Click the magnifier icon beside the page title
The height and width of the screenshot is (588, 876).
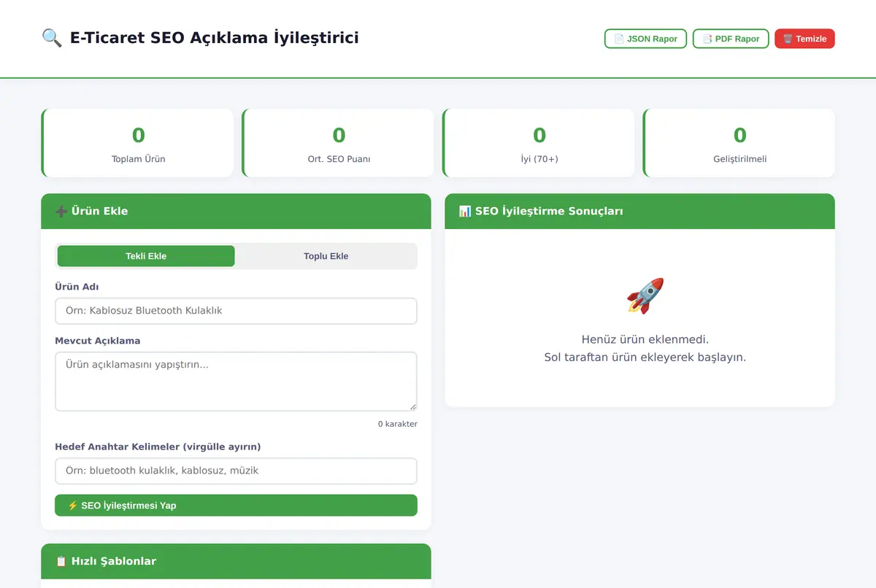(52, 38)
